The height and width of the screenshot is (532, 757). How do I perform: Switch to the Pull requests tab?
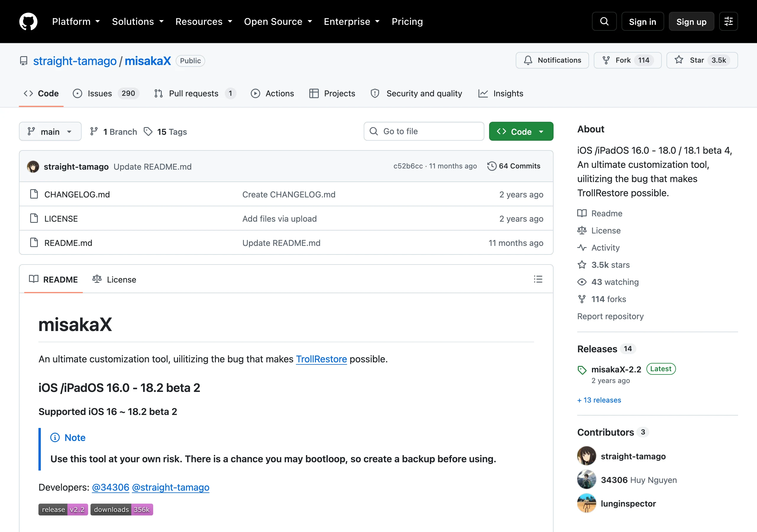(x=195, y=93)
